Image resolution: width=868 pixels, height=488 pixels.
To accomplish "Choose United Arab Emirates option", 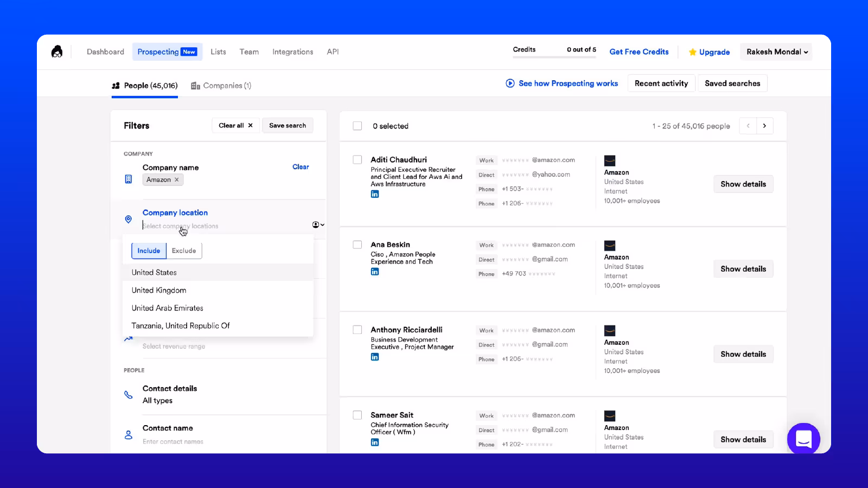I will click(x=218, y=308).
